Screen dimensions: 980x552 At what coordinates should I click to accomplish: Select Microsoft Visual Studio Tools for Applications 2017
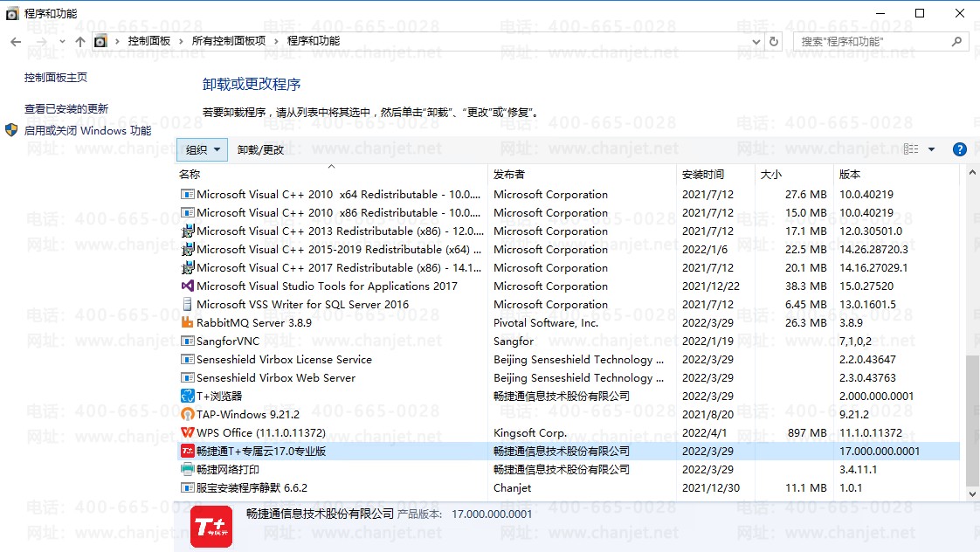point(327,286)
